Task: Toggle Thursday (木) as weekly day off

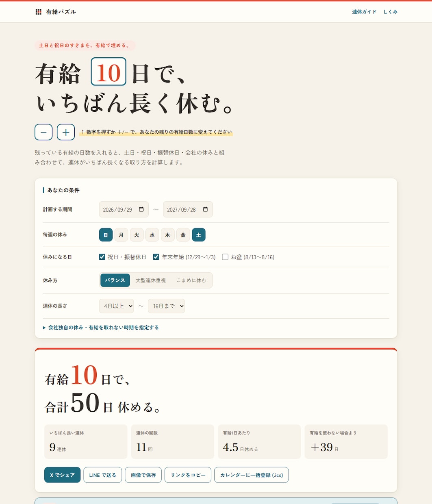Action: [167, 235]
